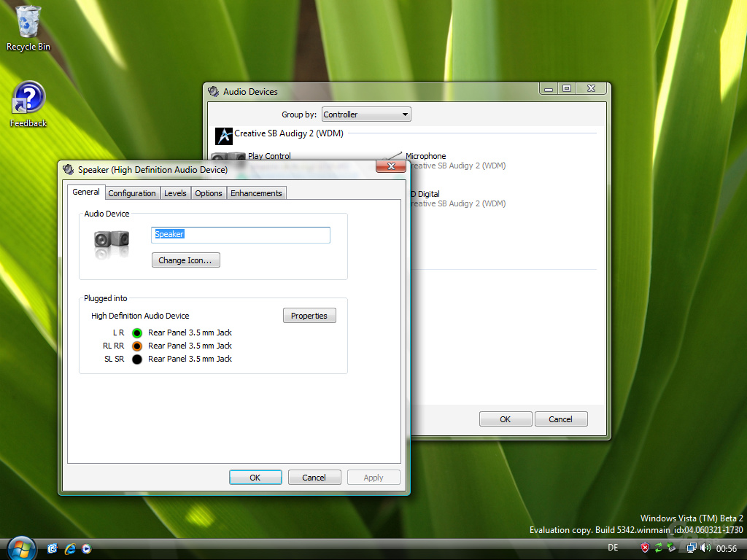Click the Audio Devices title bar icon
The height and width of the screenshot is (560, 747).
(214, 91)
